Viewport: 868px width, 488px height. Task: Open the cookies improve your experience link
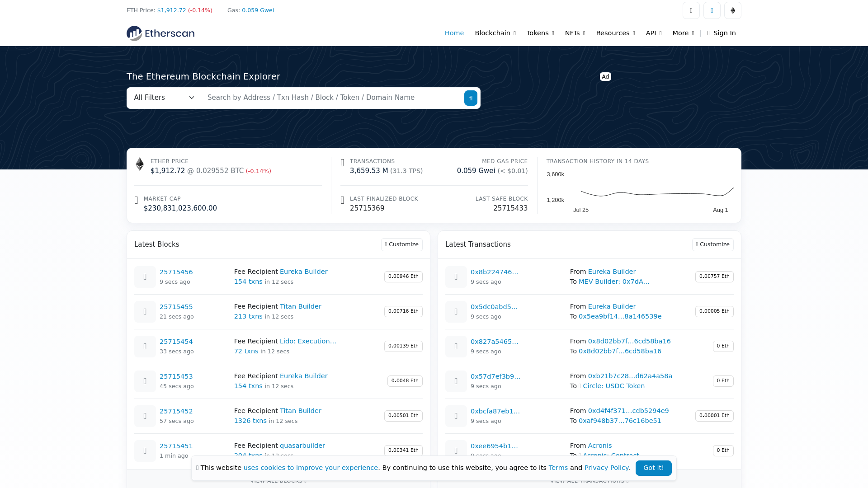(x=311, y=468)
